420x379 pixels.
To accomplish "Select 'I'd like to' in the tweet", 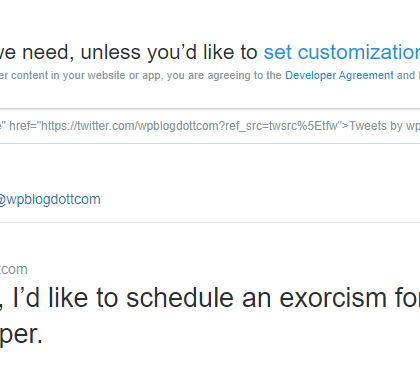I will (x=65, y=298).
